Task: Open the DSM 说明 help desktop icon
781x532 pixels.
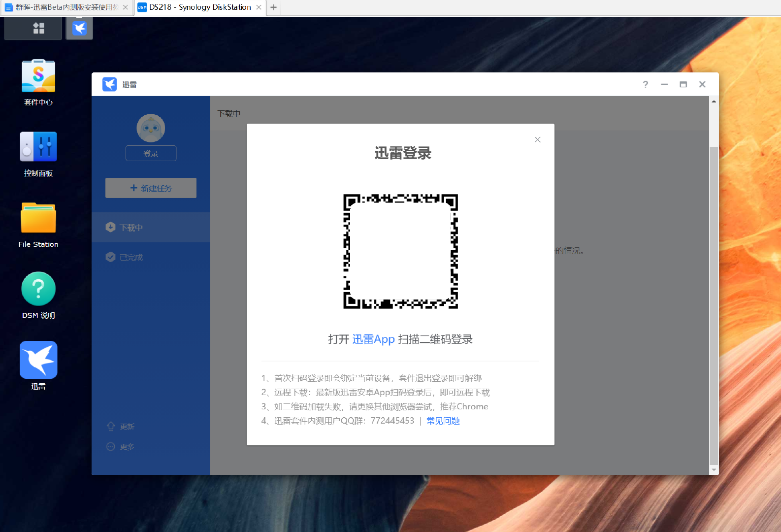Action: [x=38, y=296]
